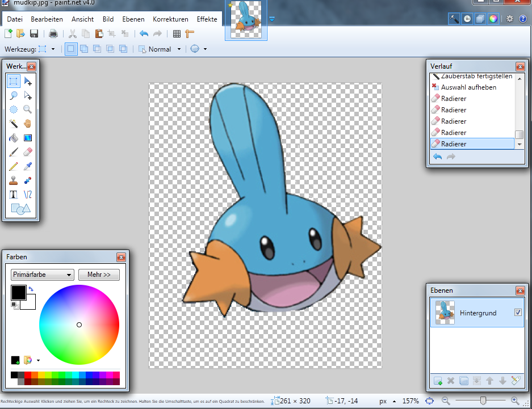The width and height of the screenshot is (532, 409).
Task: Toggle the Tools window button
Action: tap(454, 19)
